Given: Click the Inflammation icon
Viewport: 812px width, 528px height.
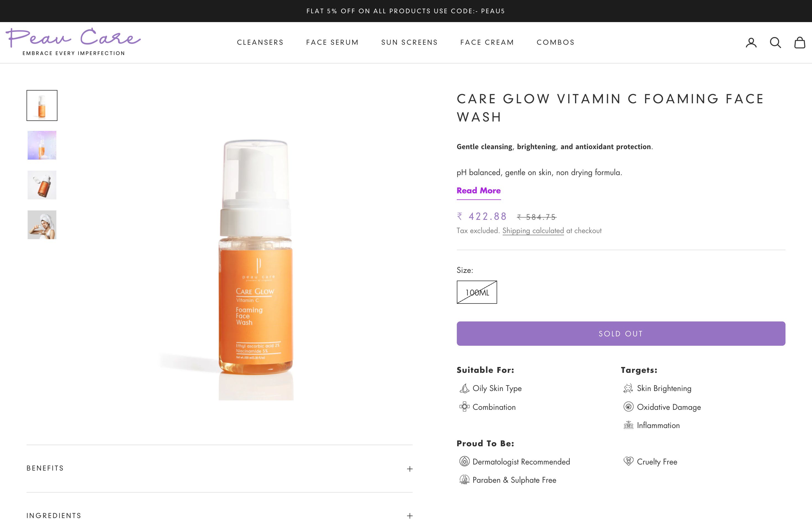Looking at the screenshot, I should click(628, 425).
